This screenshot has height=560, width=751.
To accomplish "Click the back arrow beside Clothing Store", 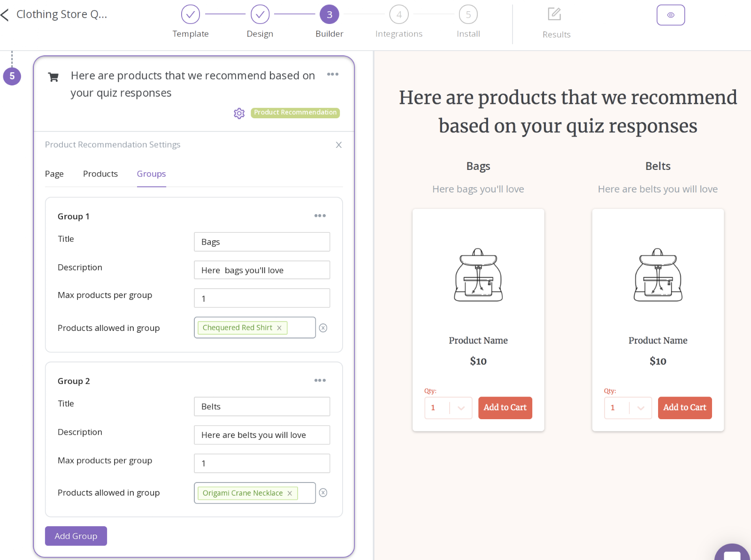I will (x=5, y=15).
